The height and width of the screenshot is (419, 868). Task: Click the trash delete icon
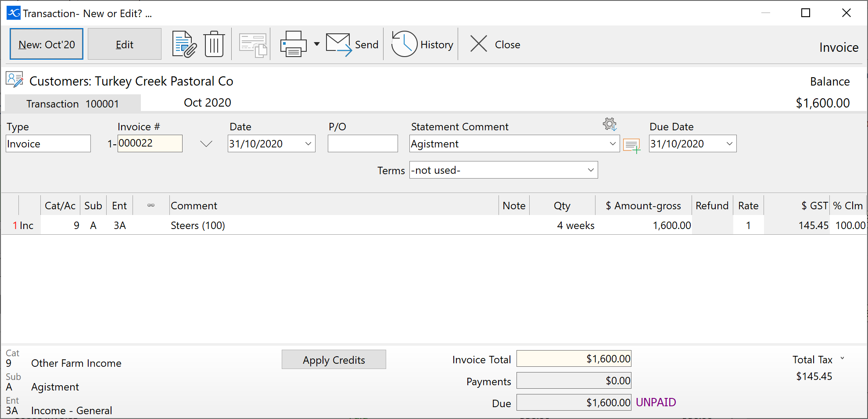214,44
